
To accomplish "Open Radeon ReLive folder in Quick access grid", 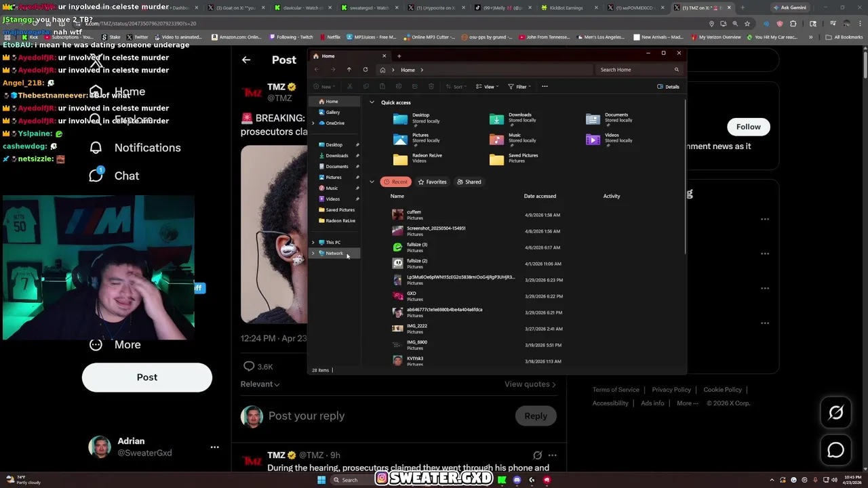I will (418, 159).
